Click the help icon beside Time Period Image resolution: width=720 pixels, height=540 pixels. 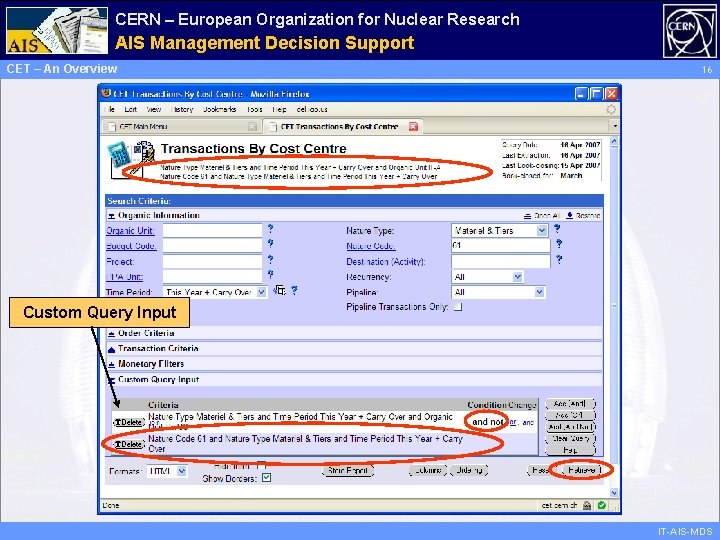point(294,290)
